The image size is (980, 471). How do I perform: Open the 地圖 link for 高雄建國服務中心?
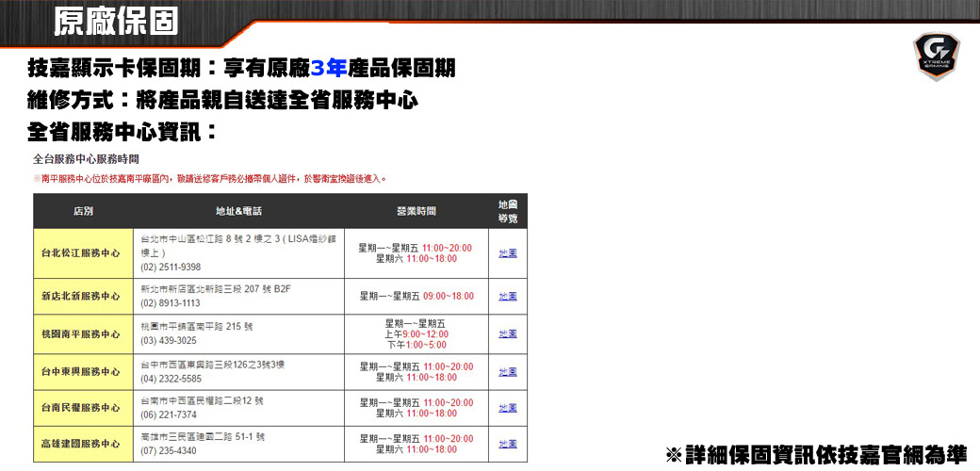[x=508, y=444]
